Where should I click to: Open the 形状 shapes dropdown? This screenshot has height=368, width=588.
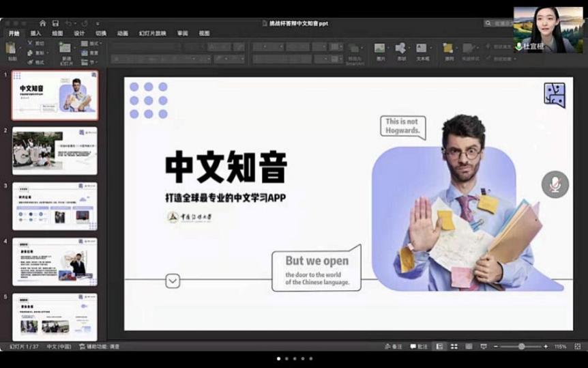click(x=401, y=48)
